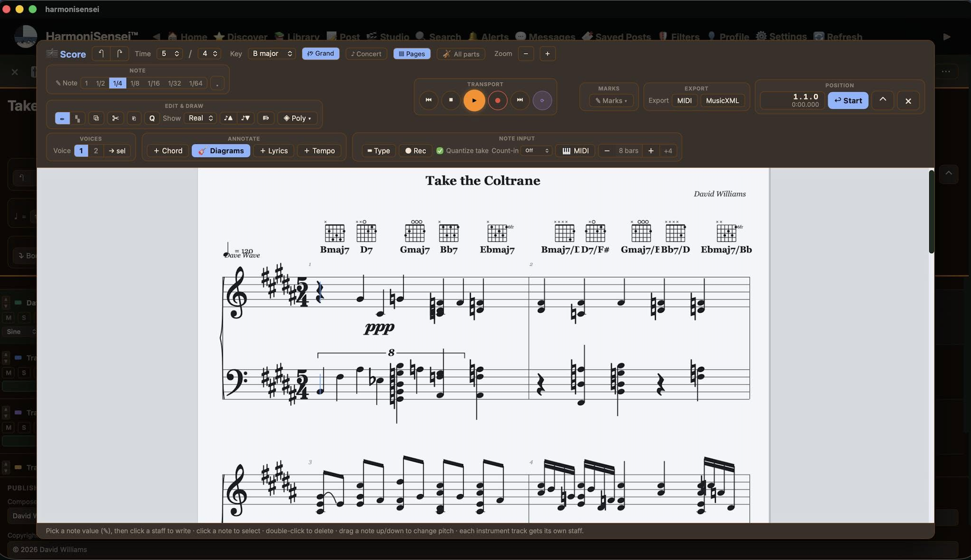This screenshot has height=560, width=971.
Task: Skip forward to end in Transport
Action: (520, 100)
